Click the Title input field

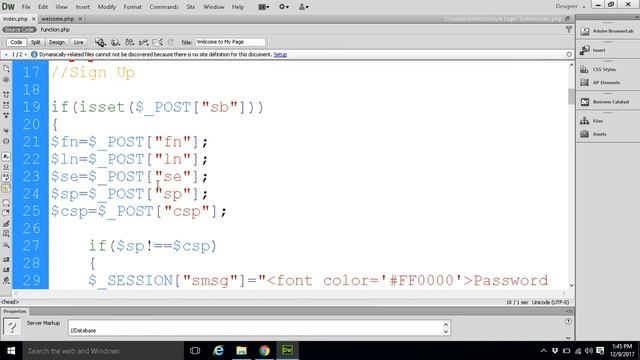[x=230, y=42]
